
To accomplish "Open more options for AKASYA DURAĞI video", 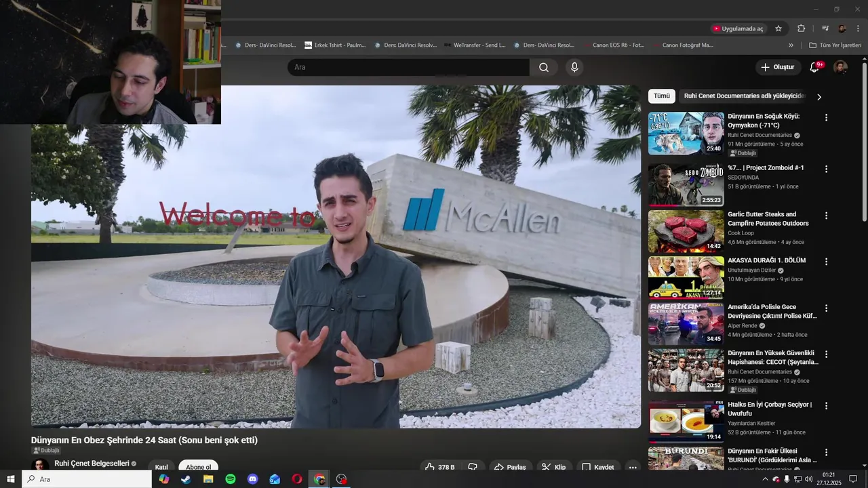I will coord(826,262).
